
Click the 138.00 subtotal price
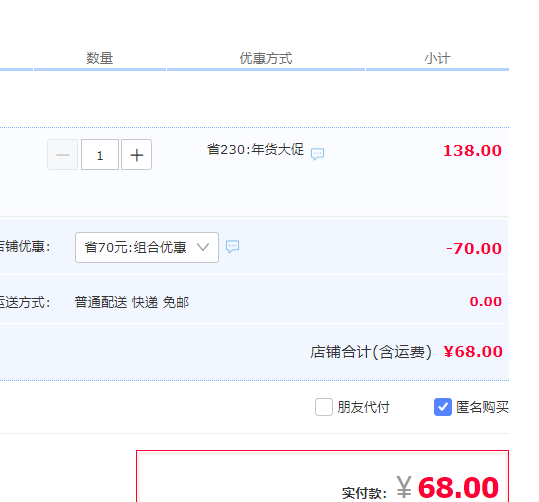[472, 151]
